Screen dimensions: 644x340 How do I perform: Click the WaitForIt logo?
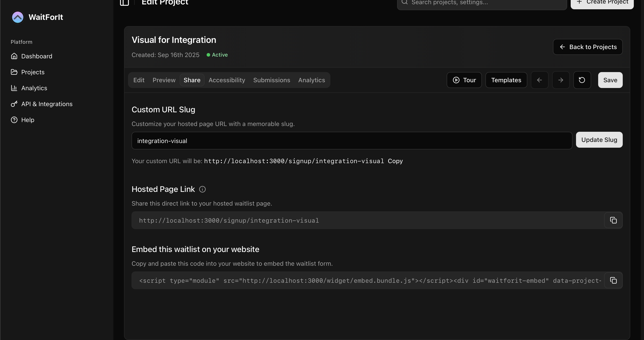[17, 17]
